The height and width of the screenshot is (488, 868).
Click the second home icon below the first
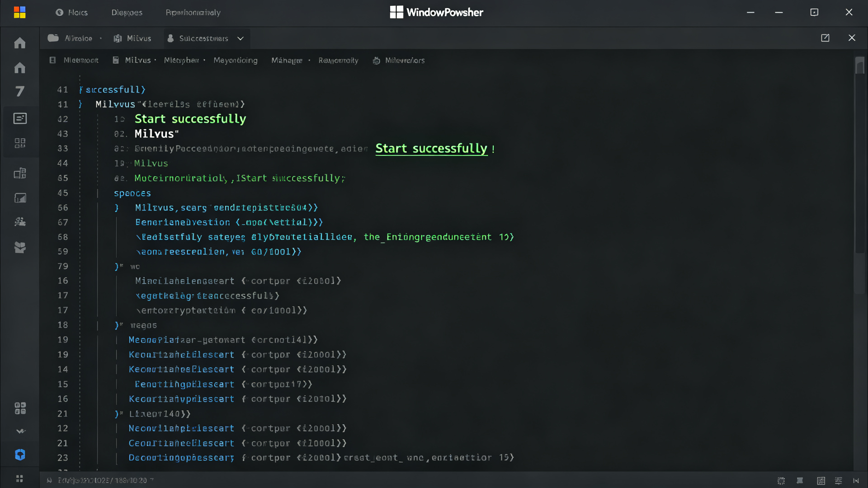click(20, 68)
